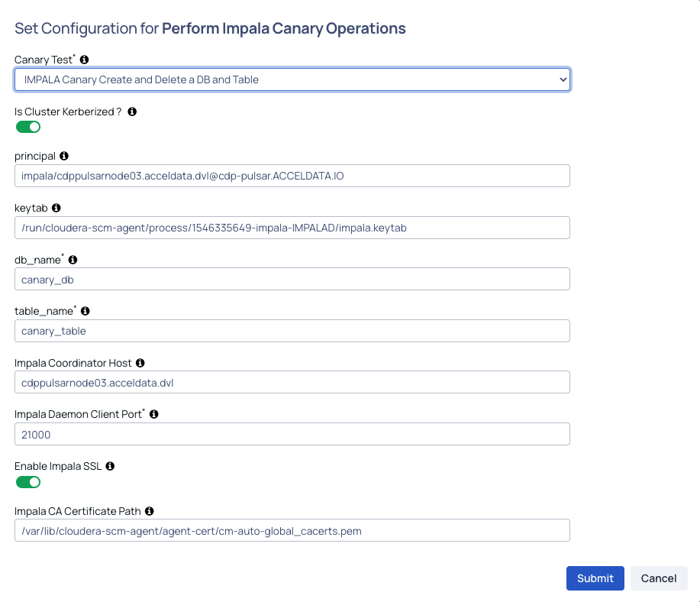Click info icon beside Is Cluster Kerberized
This screenshot has width=700, height=602.
coord(132,112)
